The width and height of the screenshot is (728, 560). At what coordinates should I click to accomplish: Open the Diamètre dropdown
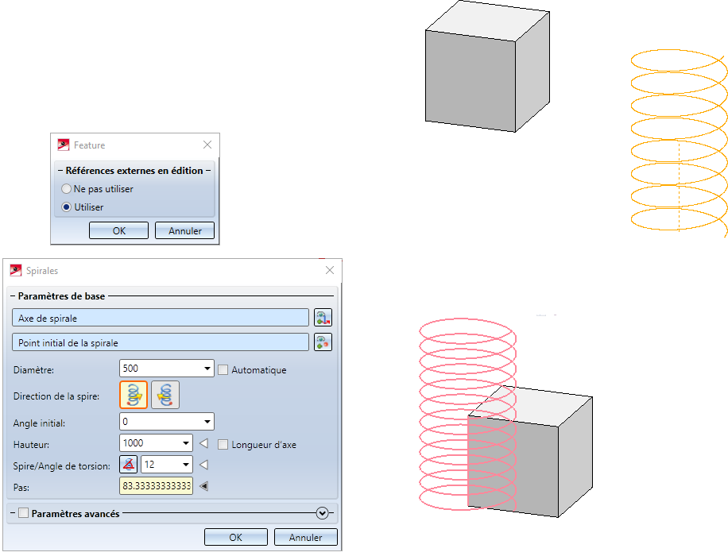[x=207, y=369]
